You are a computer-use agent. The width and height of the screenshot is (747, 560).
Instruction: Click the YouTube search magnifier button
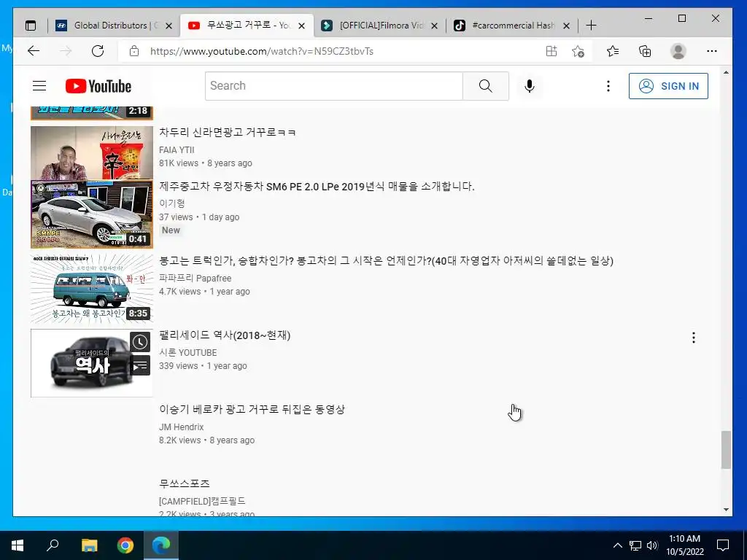pos(485,86)
